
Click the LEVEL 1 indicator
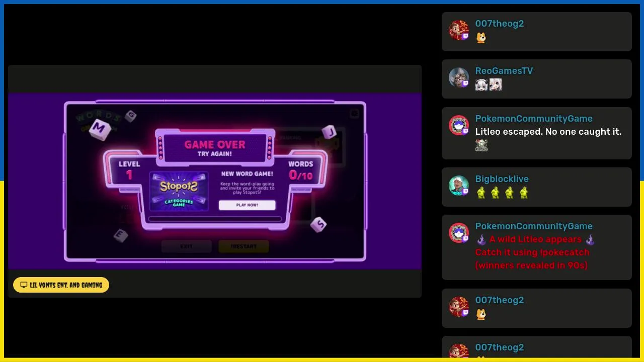point(129,170)
